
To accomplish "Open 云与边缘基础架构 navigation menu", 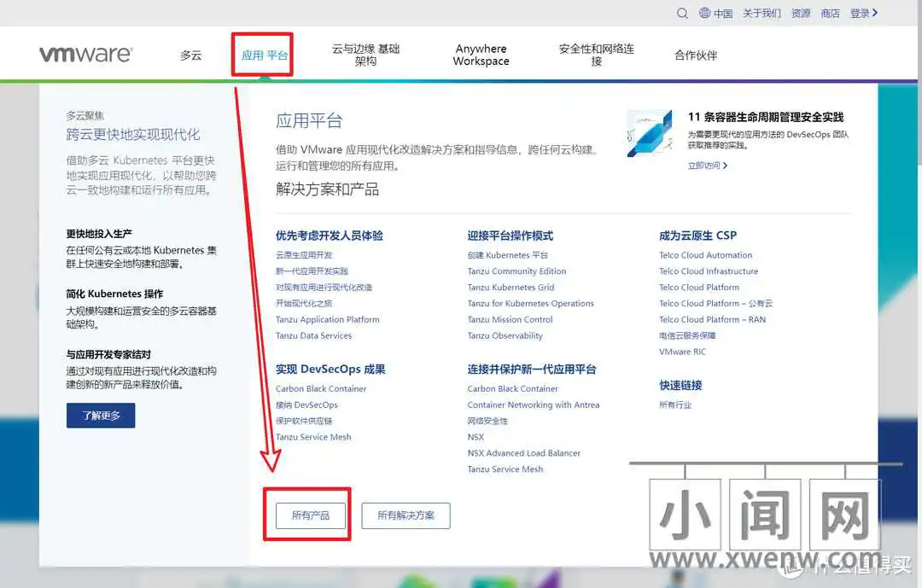I will 365,55.
